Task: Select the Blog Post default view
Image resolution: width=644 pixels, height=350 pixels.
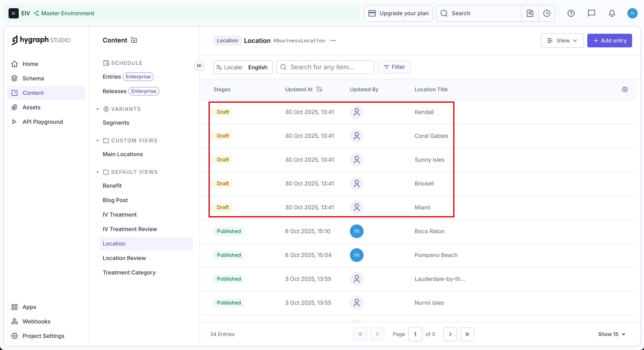Action: pyautogui.click(x=115, y=200)
